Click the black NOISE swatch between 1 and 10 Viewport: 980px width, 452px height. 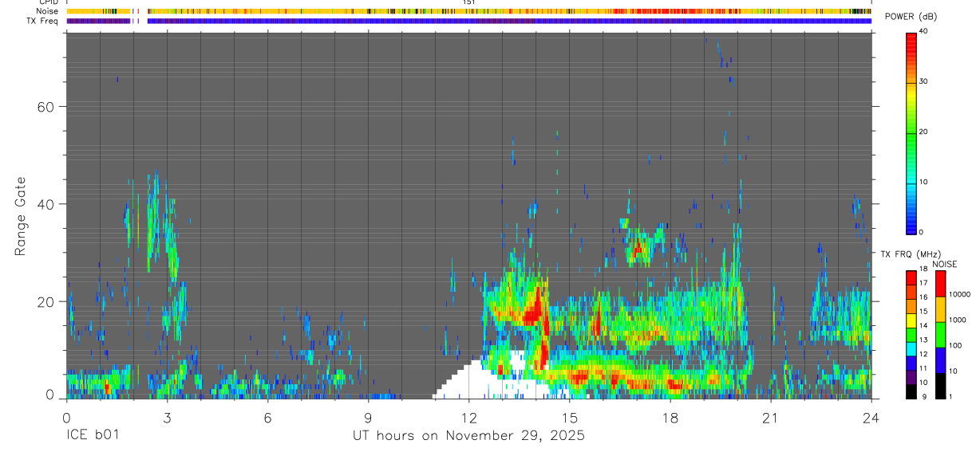940,386
